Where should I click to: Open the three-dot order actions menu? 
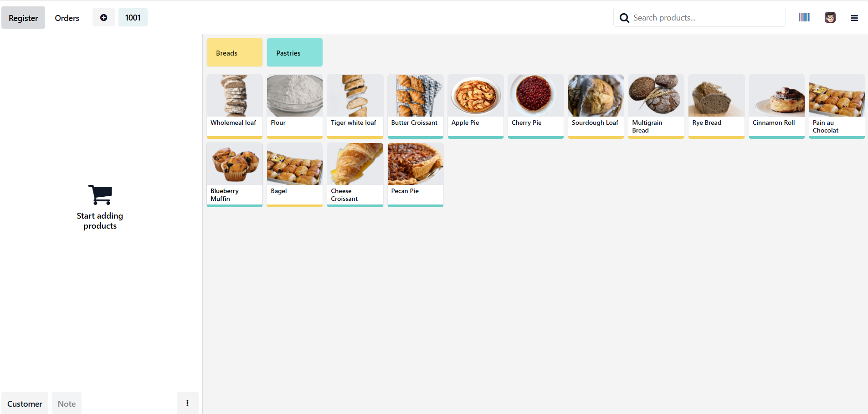tap(187, 403)
